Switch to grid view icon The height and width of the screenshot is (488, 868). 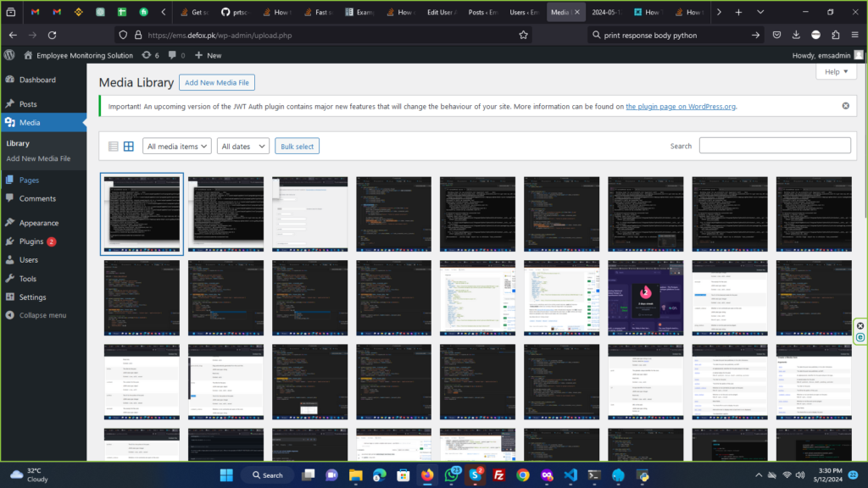tap(129, 147)
